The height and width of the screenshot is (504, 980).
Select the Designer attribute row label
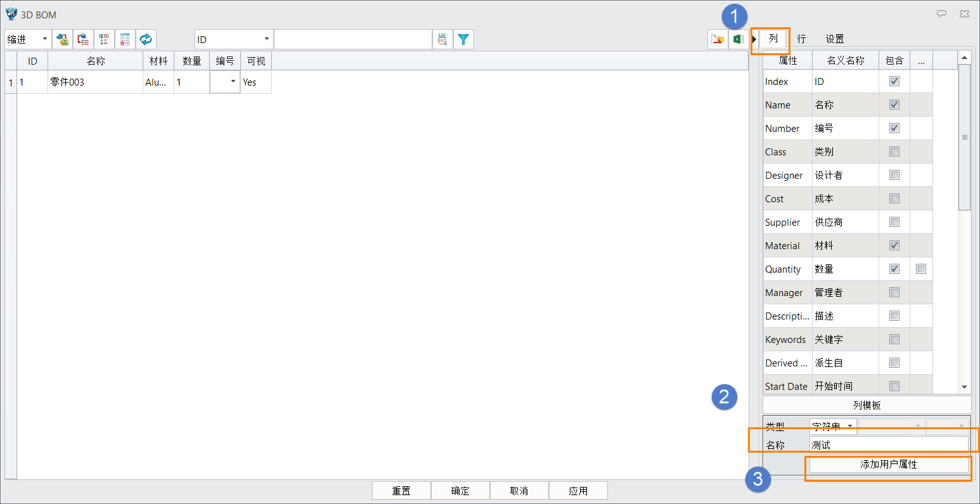pos(784,175)
